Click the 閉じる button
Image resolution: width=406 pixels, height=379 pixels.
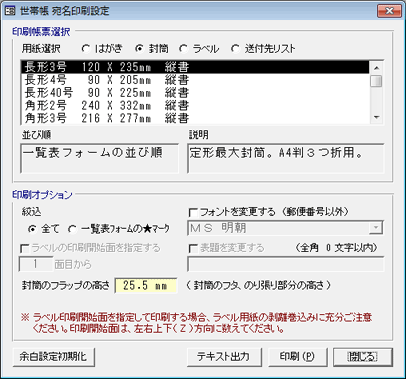(363, 357)
